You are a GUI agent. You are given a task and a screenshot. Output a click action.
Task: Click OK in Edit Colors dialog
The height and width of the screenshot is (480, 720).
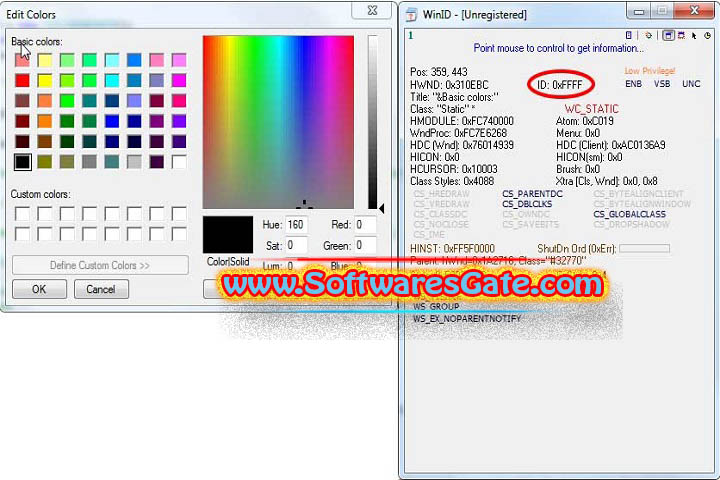[x=39, y=289]
